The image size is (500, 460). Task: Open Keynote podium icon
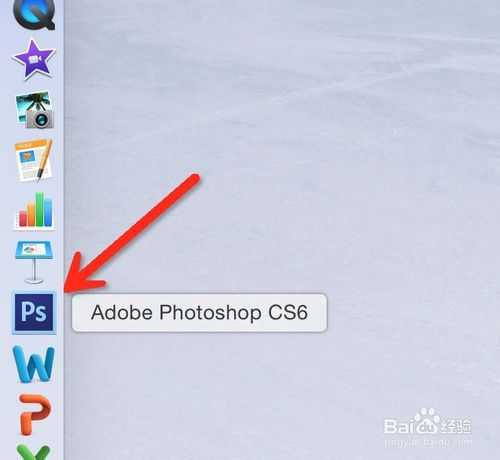(x=34, y=263)
